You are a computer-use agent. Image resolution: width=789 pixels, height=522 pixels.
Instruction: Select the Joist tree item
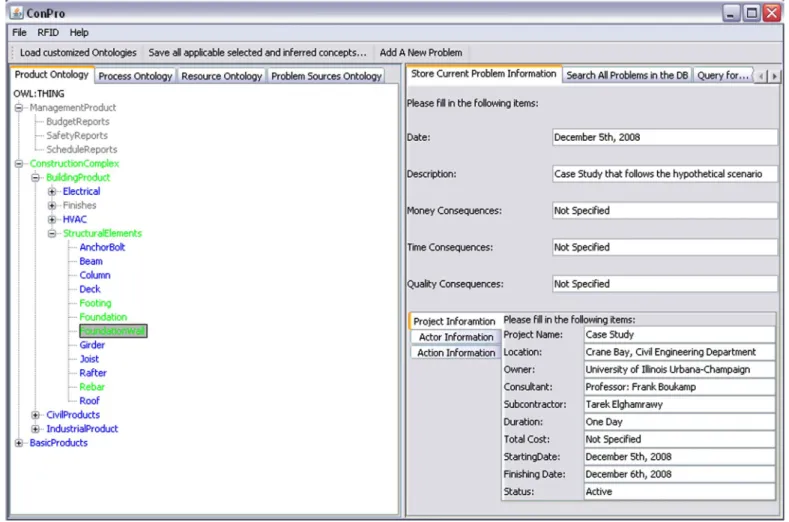(89, 359)
